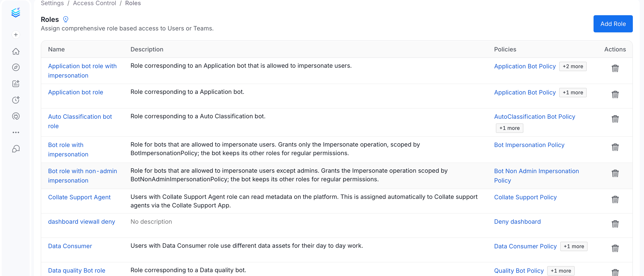
Task: Open Bot role with non-admin impersonation
Action: coord(82,176)
